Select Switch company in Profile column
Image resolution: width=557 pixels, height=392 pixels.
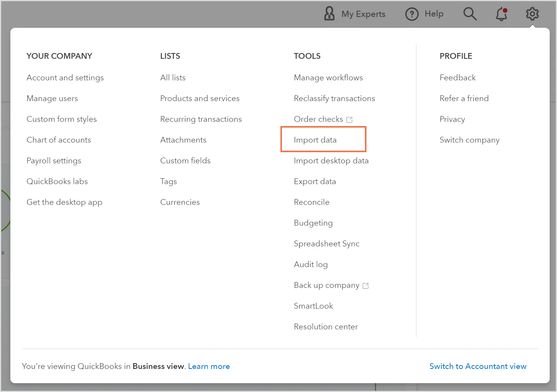tap(469, 140)
